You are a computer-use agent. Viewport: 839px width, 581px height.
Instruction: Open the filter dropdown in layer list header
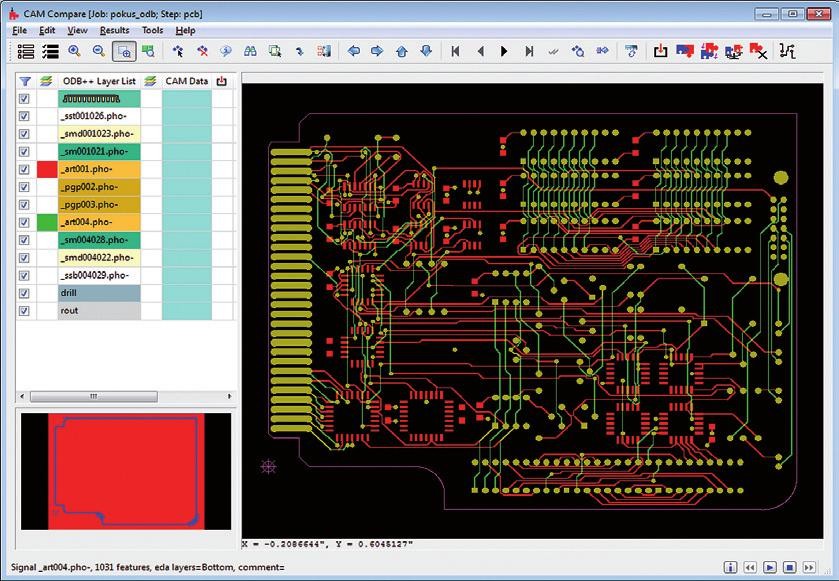coord(26,81)
